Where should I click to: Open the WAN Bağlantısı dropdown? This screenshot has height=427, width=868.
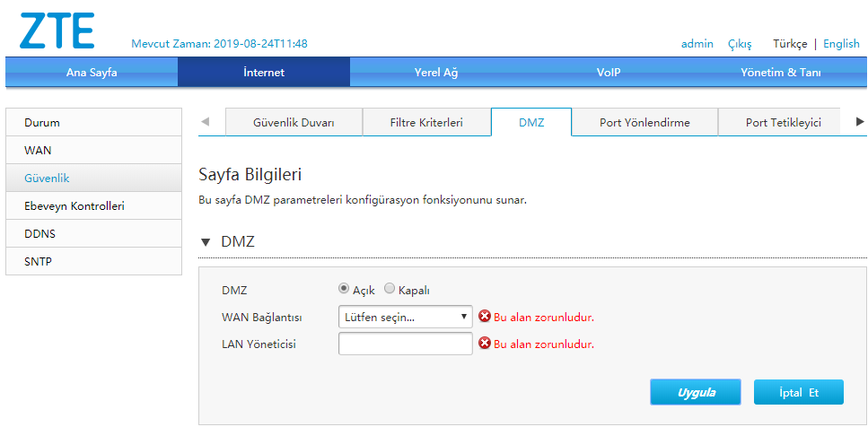[x=406, y=317]
